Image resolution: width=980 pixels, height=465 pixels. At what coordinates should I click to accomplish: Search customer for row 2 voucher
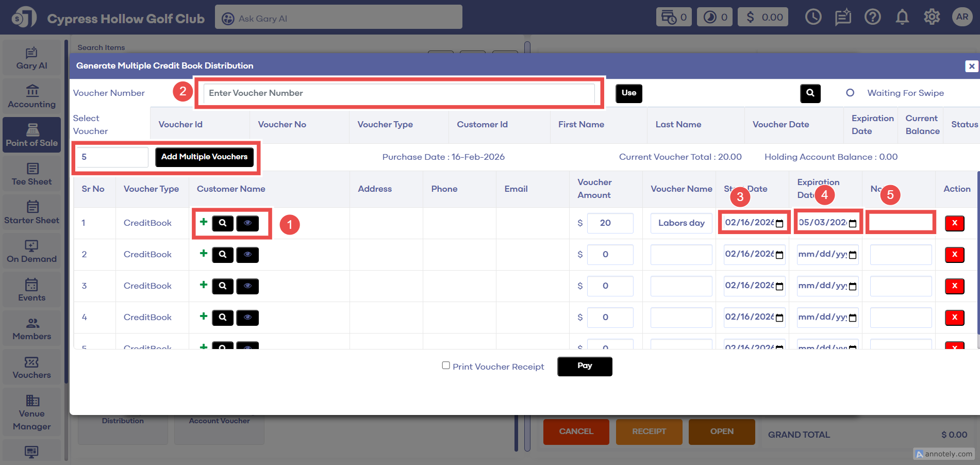tap(223, 255)
